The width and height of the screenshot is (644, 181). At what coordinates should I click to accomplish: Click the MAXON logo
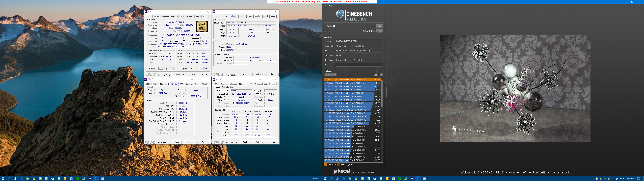click(341, 172)
